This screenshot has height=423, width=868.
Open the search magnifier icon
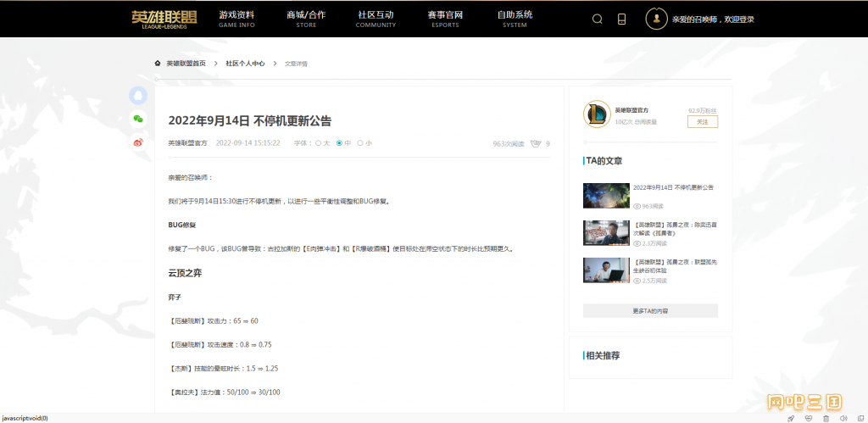[x=598, y=19]
